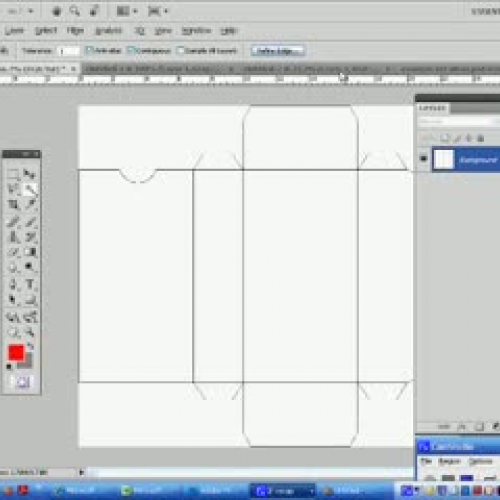Select the Shape tool
The height and width of the screenshot is (500, 500).
[x=30, y=300]
